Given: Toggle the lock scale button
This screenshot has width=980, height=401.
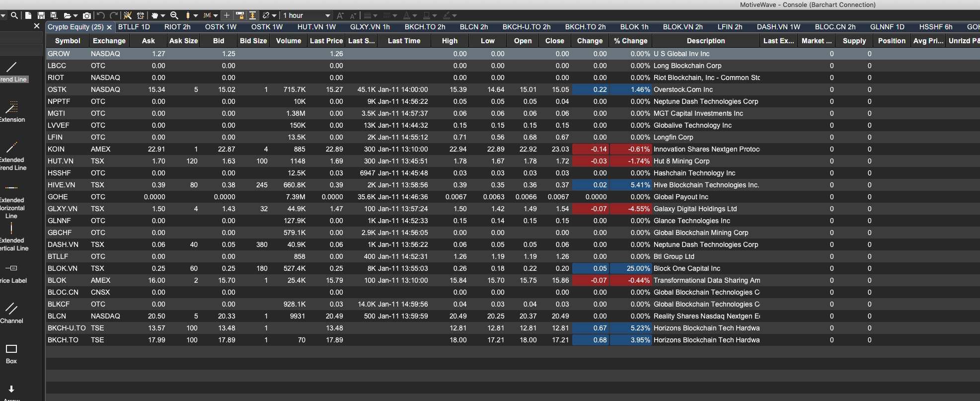Looking at the screenshot, I should [x=240, y=15].
